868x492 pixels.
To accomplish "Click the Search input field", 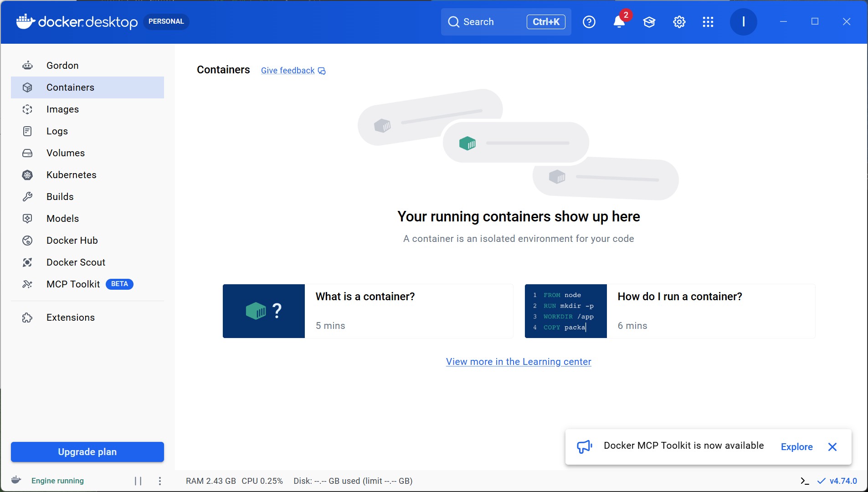I will pos(506,22).
